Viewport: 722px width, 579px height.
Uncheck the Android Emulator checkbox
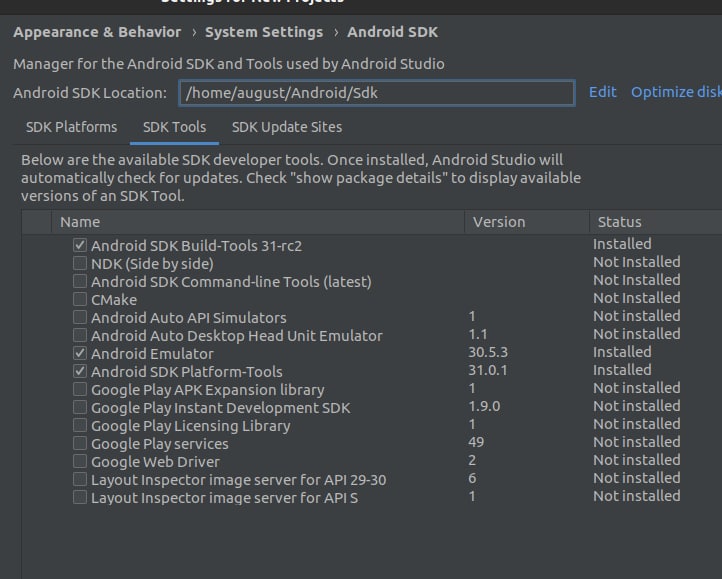[x=80, y=353]
